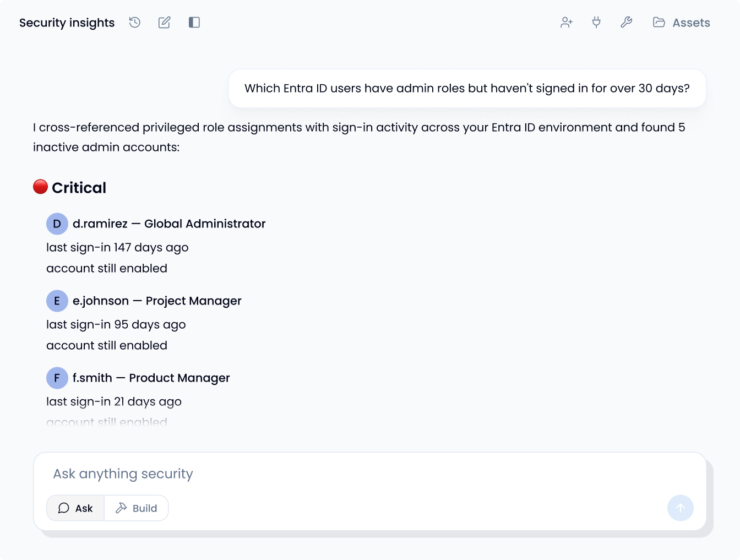The height and width of the screenshot is (560, 740).
Task: Click the send arrow button
Action: [680, 508]
